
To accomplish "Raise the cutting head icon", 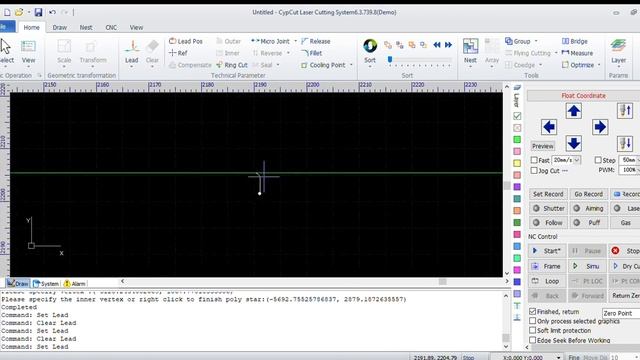I will (x=625, y=111).
